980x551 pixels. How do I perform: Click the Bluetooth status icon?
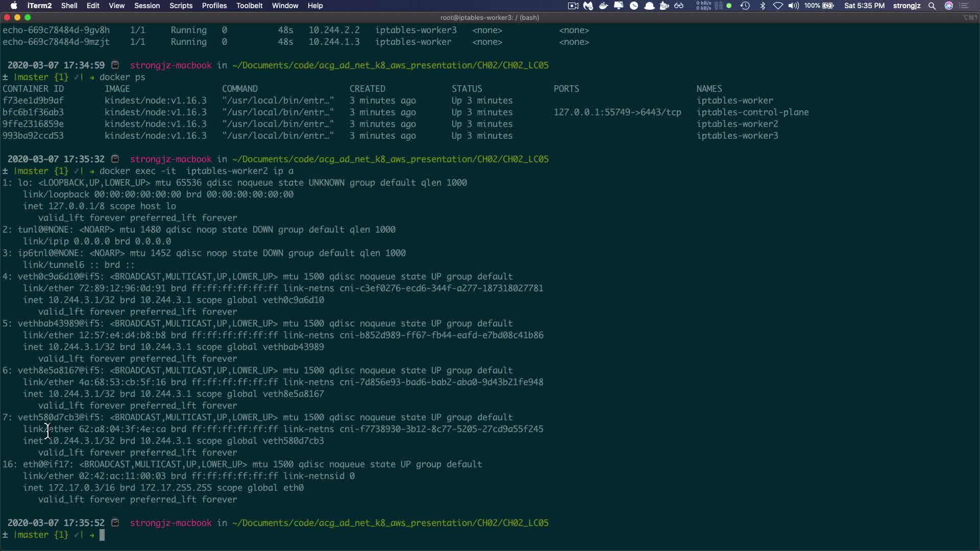click(x=763, y=6)
